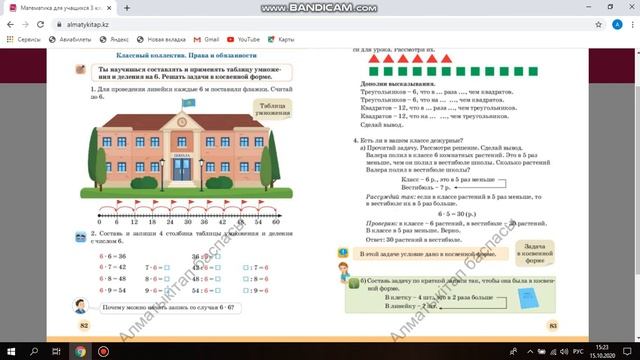Close the Математика для учащихся tab
This screenshot has width=640, height=360.
[x=109, y=8]
